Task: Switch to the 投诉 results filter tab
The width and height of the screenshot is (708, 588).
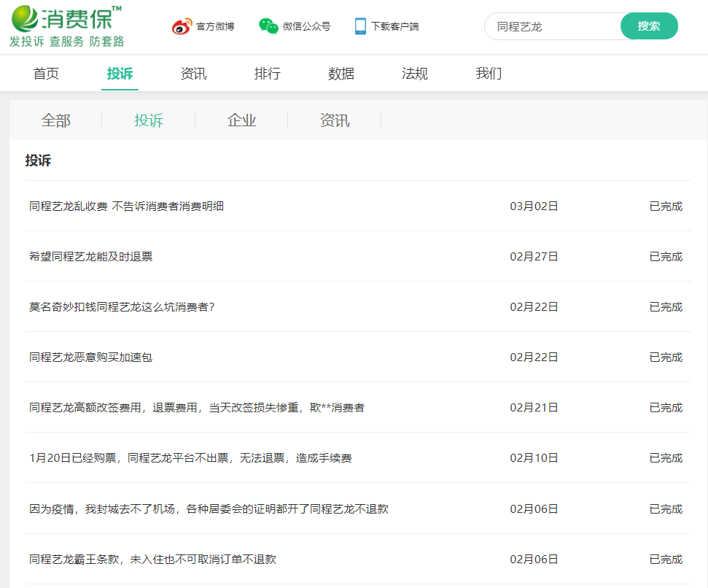Action: pyautogui.click(x=149, y=120)
